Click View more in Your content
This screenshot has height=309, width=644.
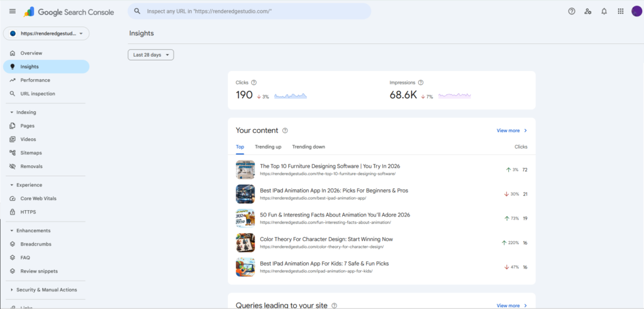click(512, 131)
